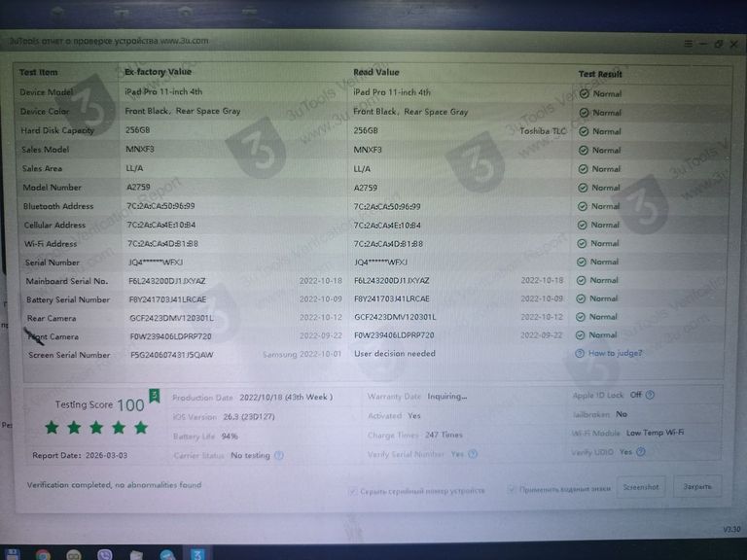Toggle the hide device serial number checkbox
The width and height of the screenshot is (747, 560).
pos(353,491)
